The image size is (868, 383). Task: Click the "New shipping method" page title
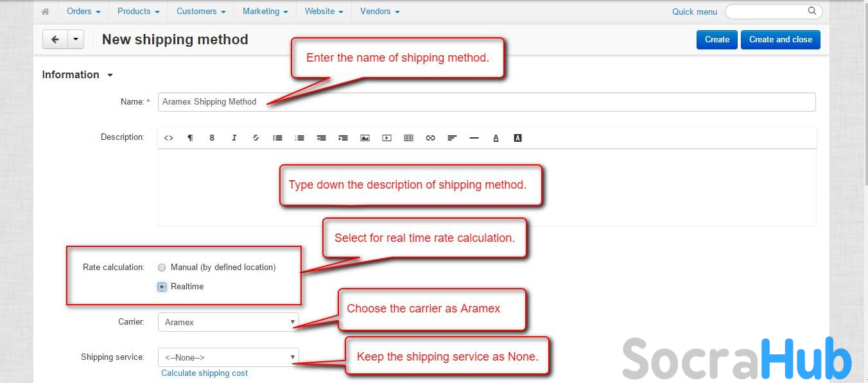point(175,40)
